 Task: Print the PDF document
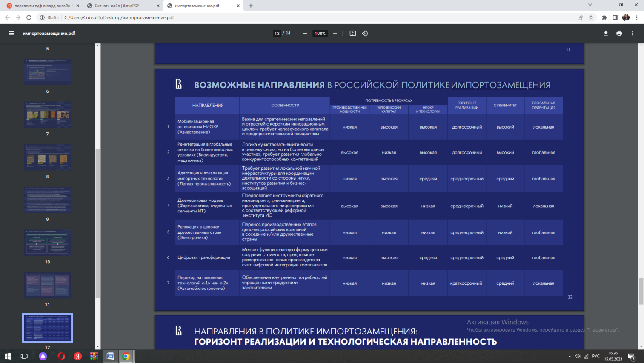619,33
